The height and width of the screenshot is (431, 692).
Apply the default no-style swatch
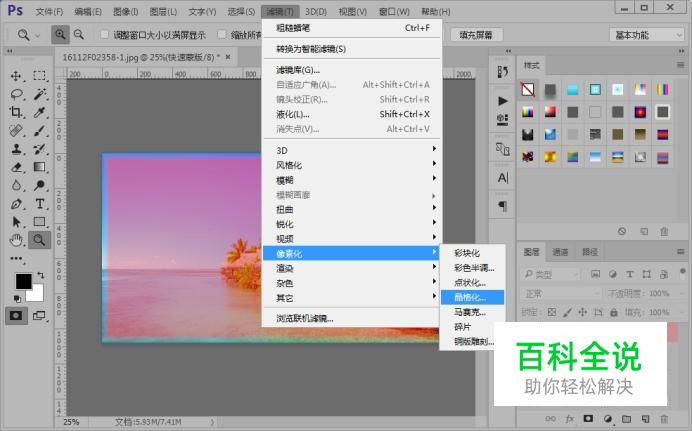coord(528,90)
